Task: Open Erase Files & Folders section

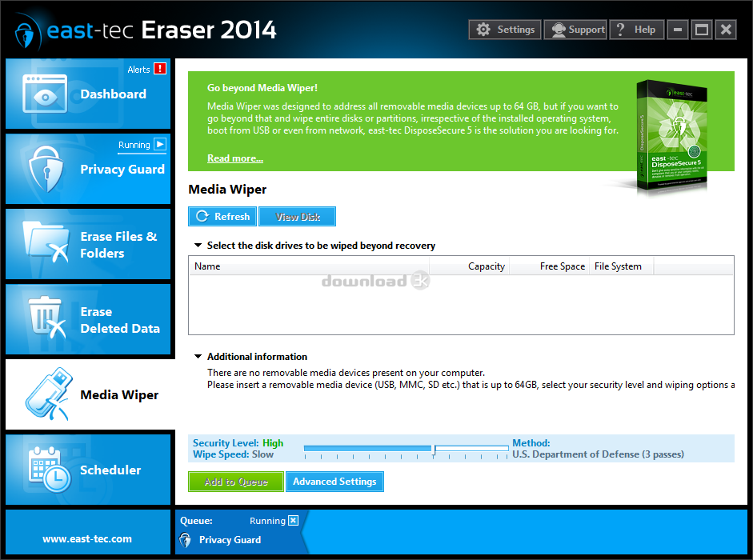Action: click(x=88, y=244)
